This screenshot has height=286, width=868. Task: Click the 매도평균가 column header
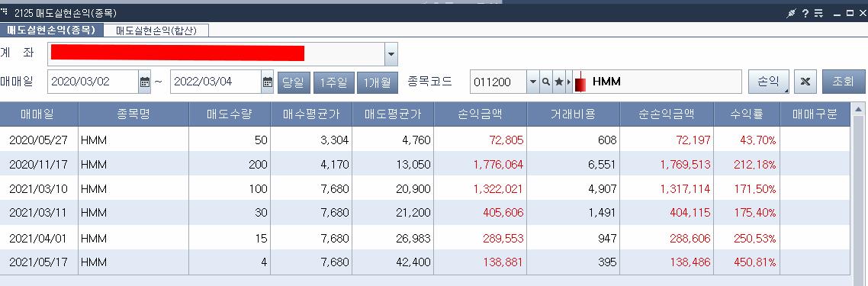click(393, 114)
